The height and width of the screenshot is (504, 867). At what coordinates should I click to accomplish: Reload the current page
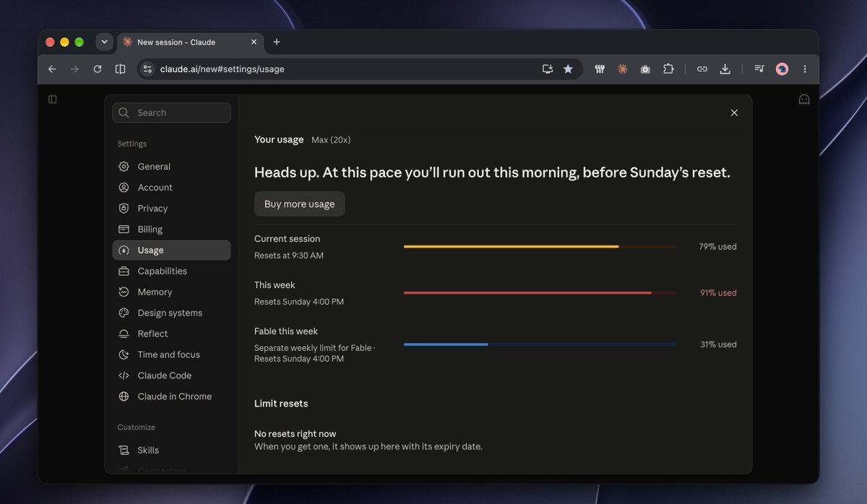pos(98,69)
